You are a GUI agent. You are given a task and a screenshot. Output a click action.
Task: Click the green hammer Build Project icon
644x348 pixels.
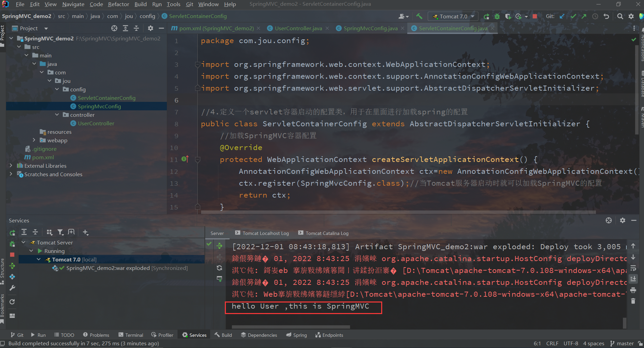(x=419, y=16)
